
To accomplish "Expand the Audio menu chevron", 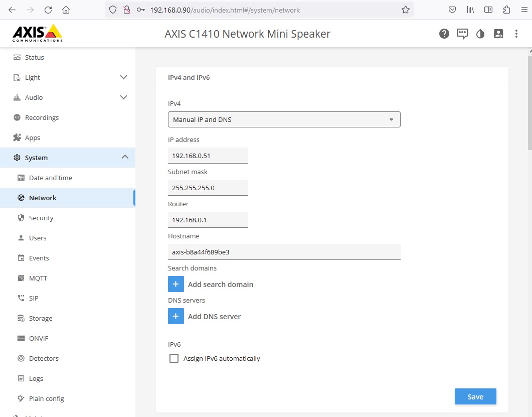I will (123, 97).
